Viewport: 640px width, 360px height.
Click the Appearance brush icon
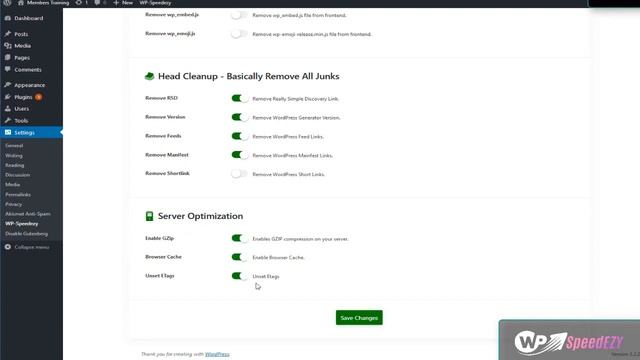8,85
